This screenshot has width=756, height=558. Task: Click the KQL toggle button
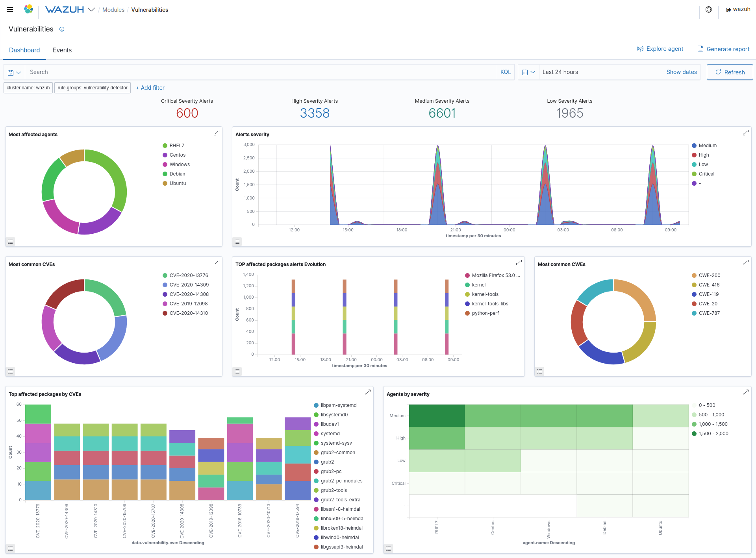[x=504, y=72]
